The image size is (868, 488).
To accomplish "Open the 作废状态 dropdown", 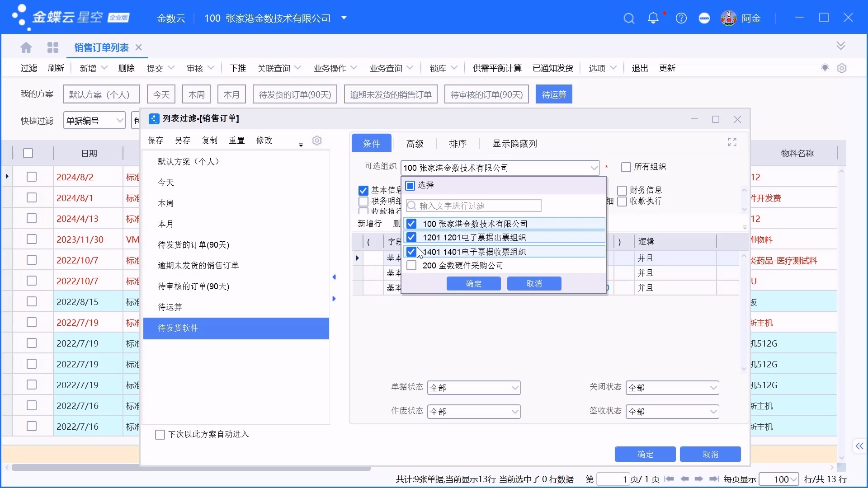I will point(514,412).
